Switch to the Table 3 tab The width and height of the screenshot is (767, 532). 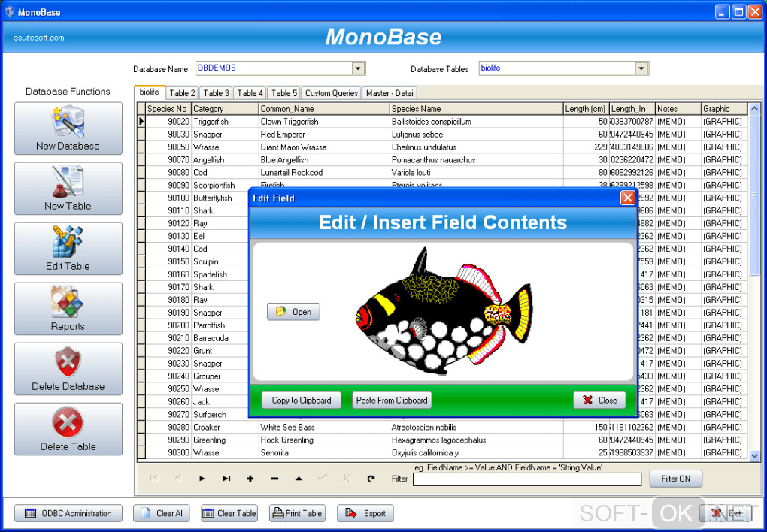[x=217, y=93]
